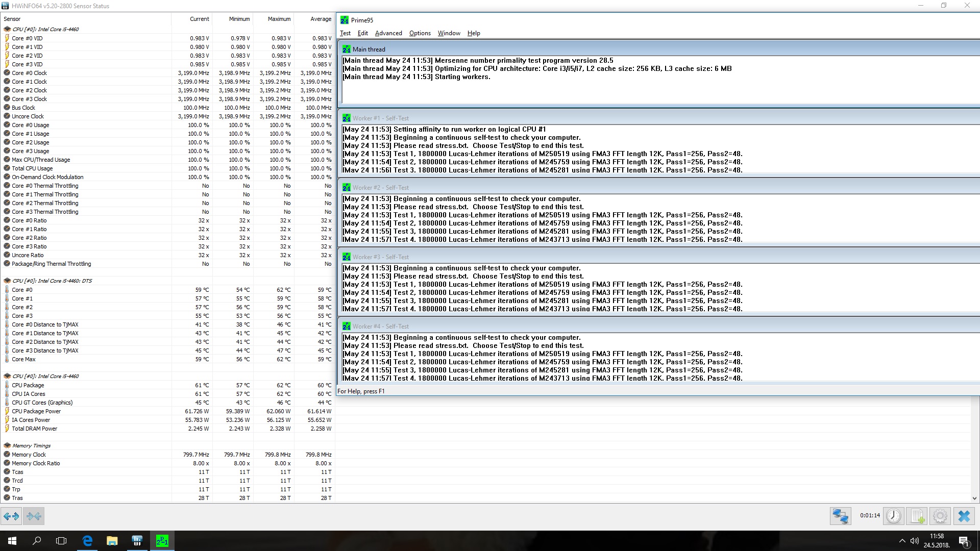Open the Prime95 Window menu

pos(449,33)
